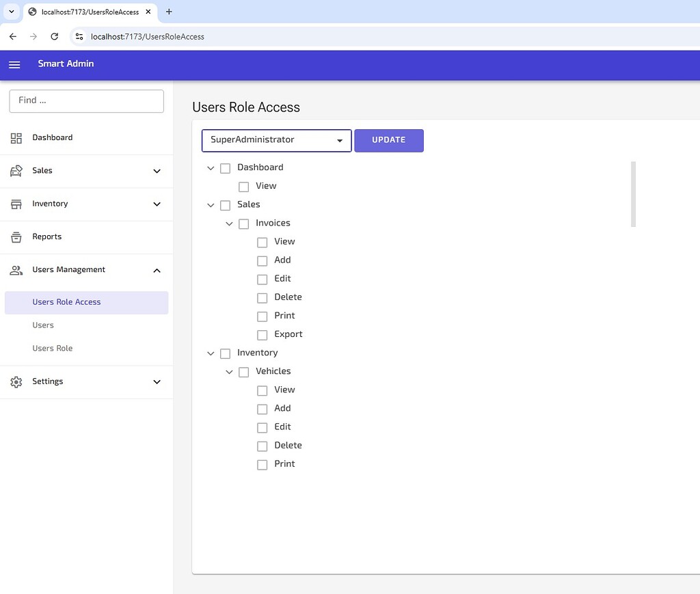Check the Delete permission under Vehicles
This screenshot has height=594, width=700.
tap(262, 445)
